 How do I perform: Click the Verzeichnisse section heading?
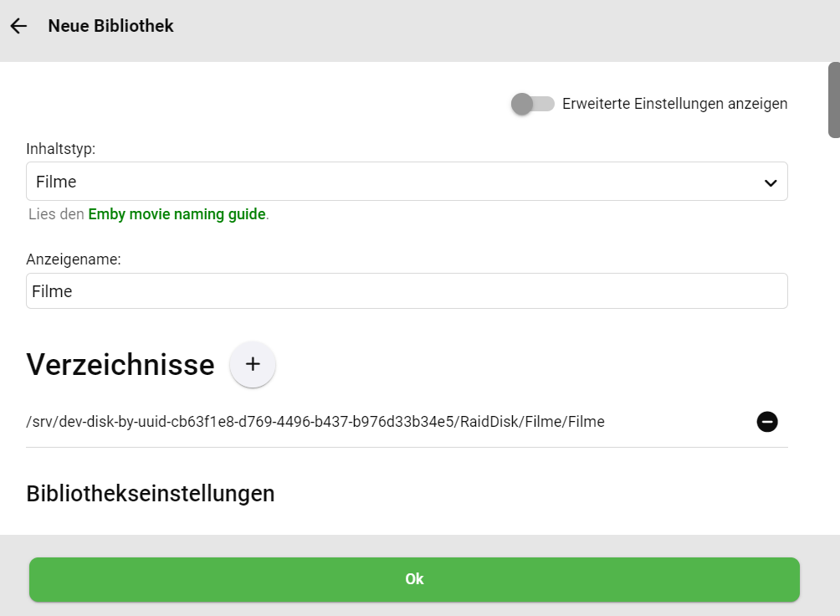120,365
